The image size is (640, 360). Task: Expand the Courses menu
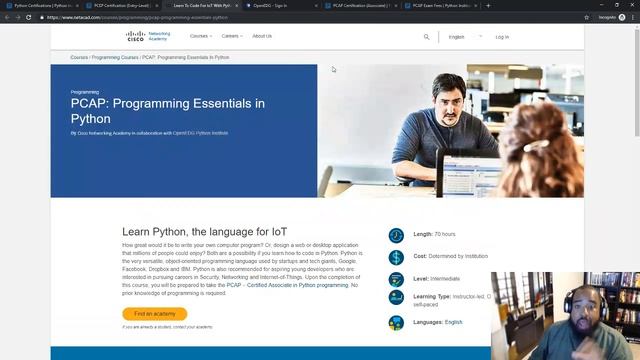click(201, 36)
